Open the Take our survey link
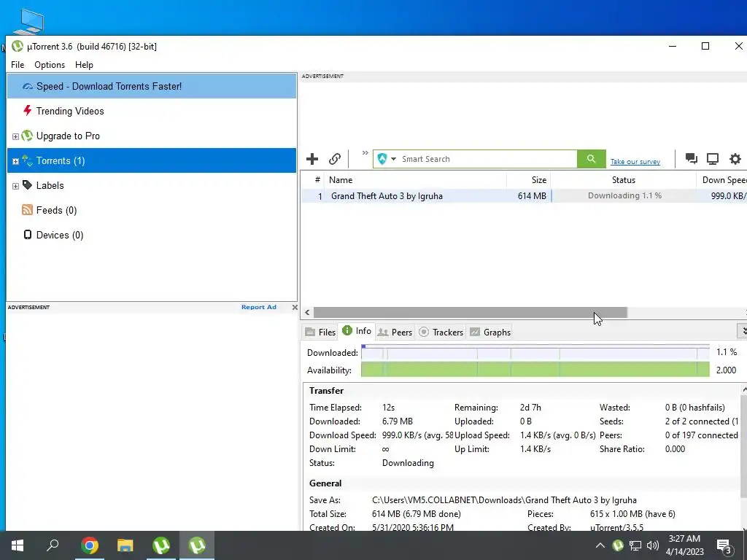 (635, 161)
